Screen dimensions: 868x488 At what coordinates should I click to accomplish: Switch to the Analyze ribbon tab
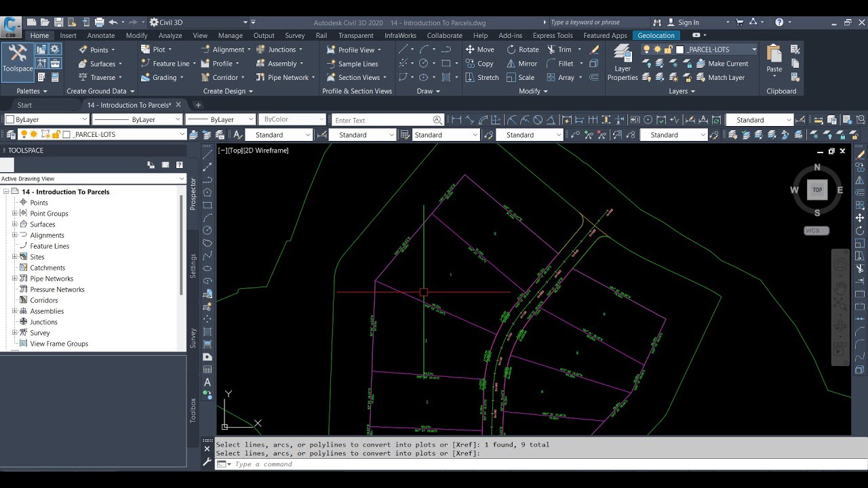pyautogui.click(x=170, y=35)
